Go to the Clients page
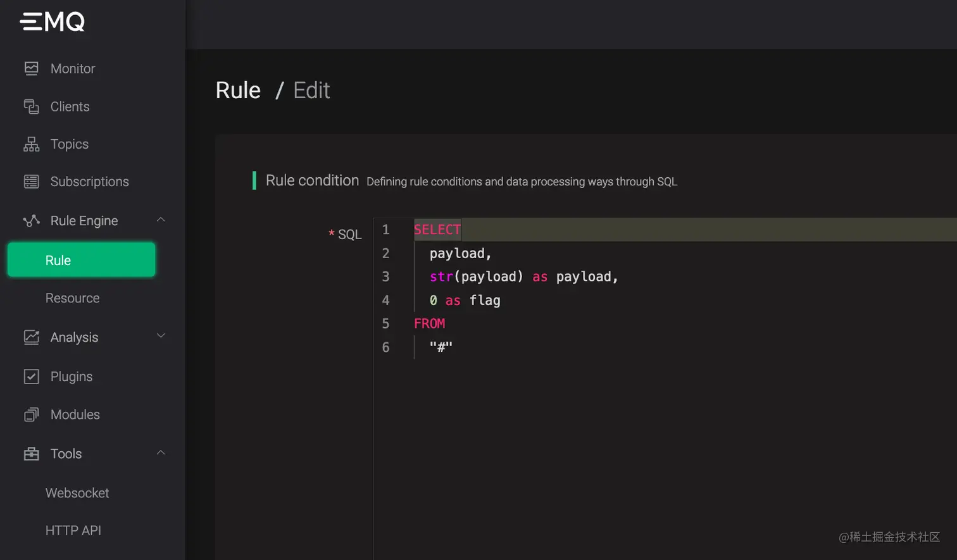 tap(70, 106)
